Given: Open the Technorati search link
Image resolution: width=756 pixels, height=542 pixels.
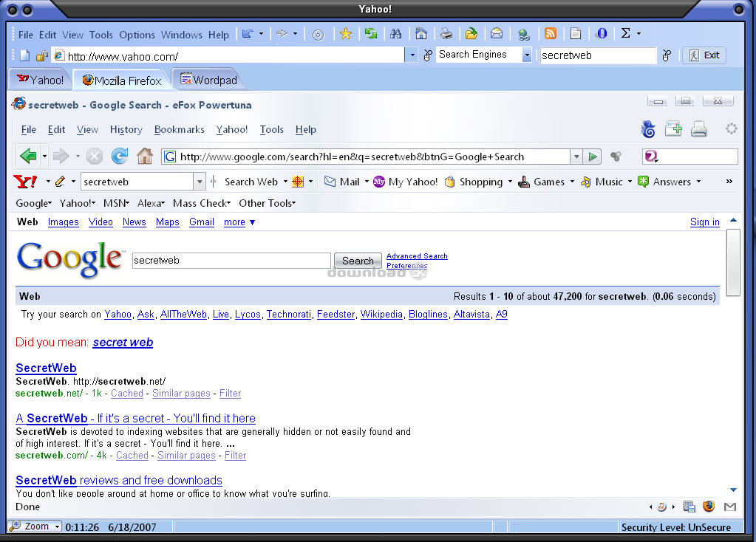Looking at the screenshot, I should [289, 314].
